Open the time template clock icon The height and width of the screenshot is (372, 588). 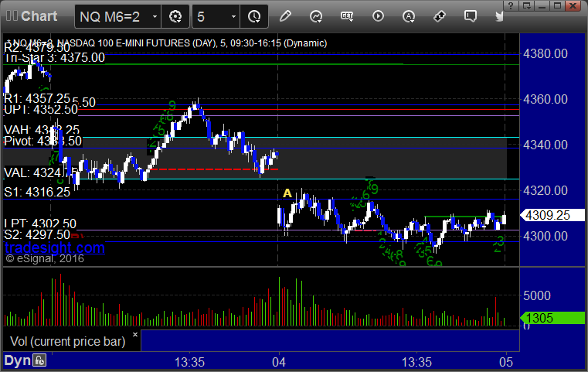pos(254,16)
